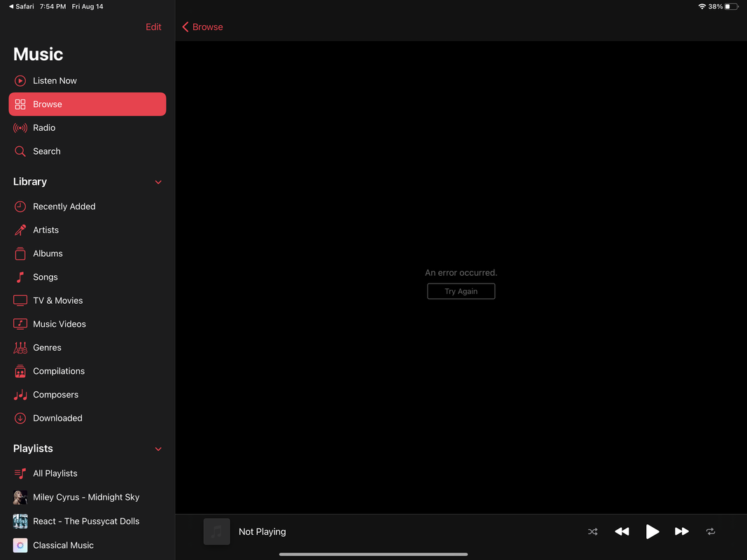This screenshot has width=747, height=560.
Task: Open the Albums library view
Action: [88, 254]
